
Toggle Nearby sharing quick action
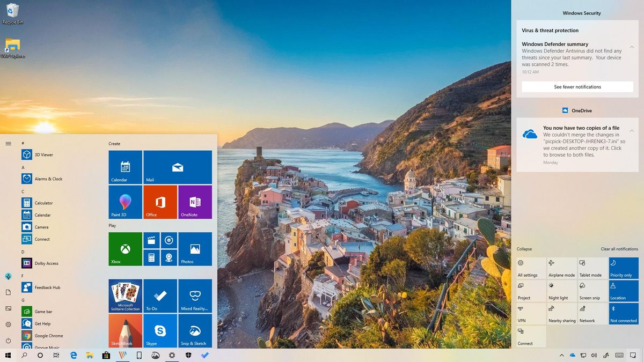click(562, 314)
